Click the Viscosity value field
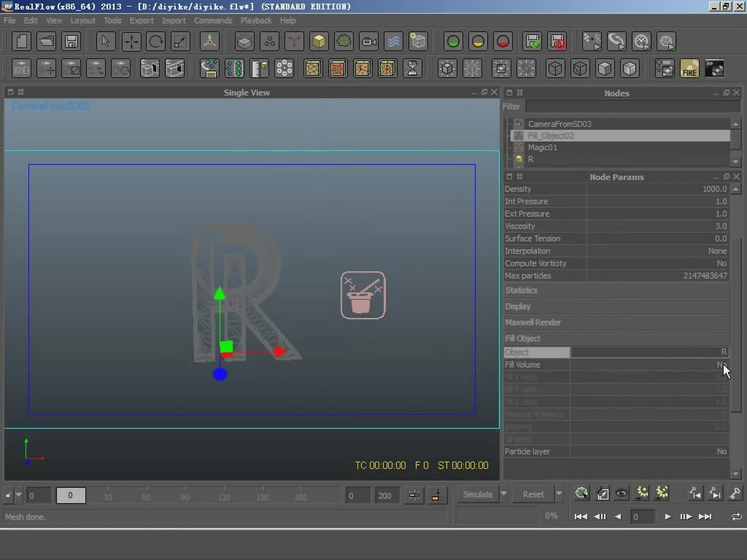The image size is (747, 560). pyautogui.click(x=657, y=226)
